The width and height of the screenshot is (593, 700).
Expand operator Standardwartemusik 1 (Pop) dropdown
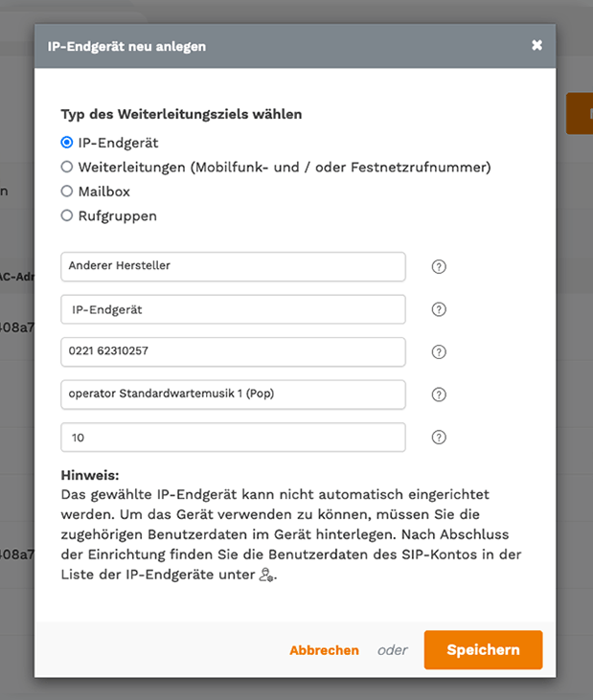tap(233, 395)
